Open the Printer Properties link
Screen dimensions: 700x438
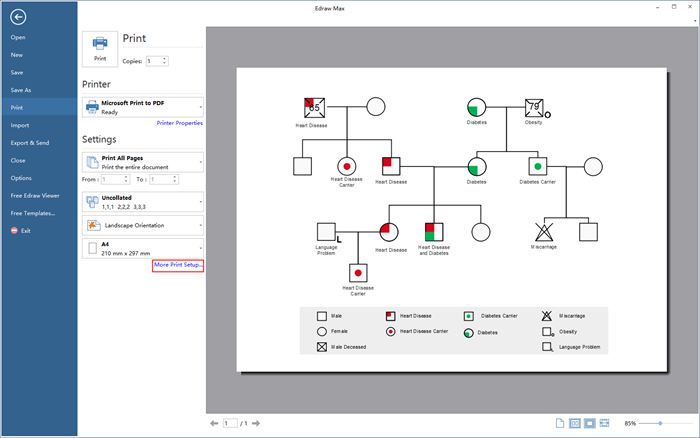coord(180,123)
